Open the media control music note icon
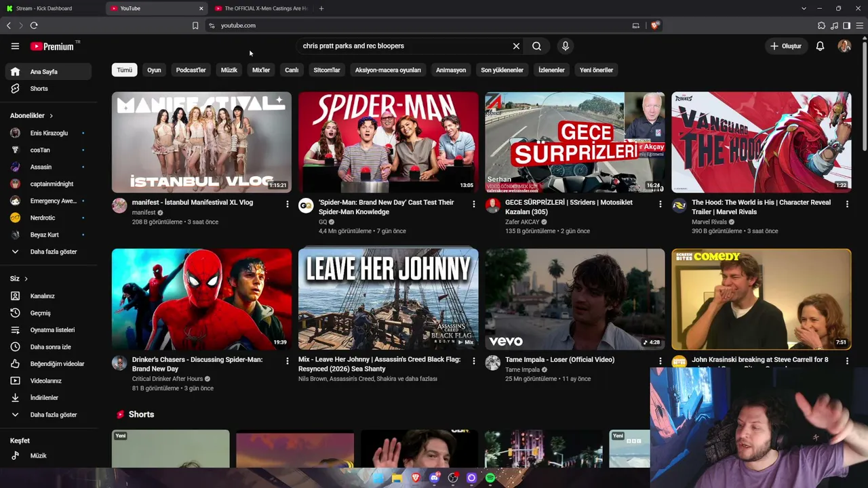Image resolution: width=868 pixels, height=488 pixels. pyautogui.click(x=834, y=26)
